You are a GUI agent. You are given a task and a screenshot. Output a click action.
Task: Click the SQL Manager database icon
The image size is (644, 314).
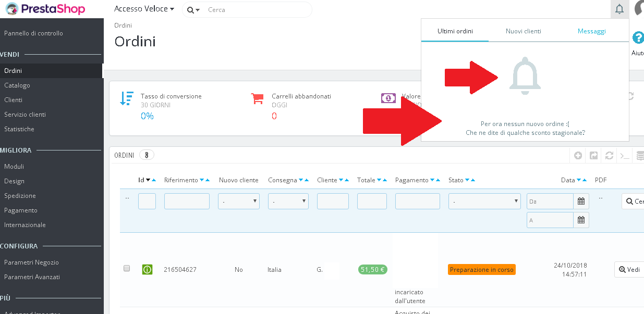coord(639,155)
